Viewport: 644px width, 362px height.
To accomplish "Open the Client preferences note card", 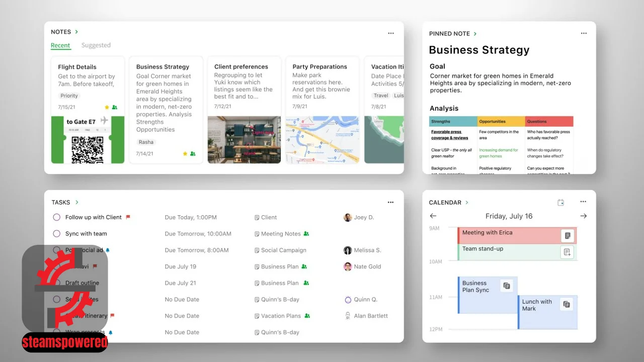I will coord(244,110).
